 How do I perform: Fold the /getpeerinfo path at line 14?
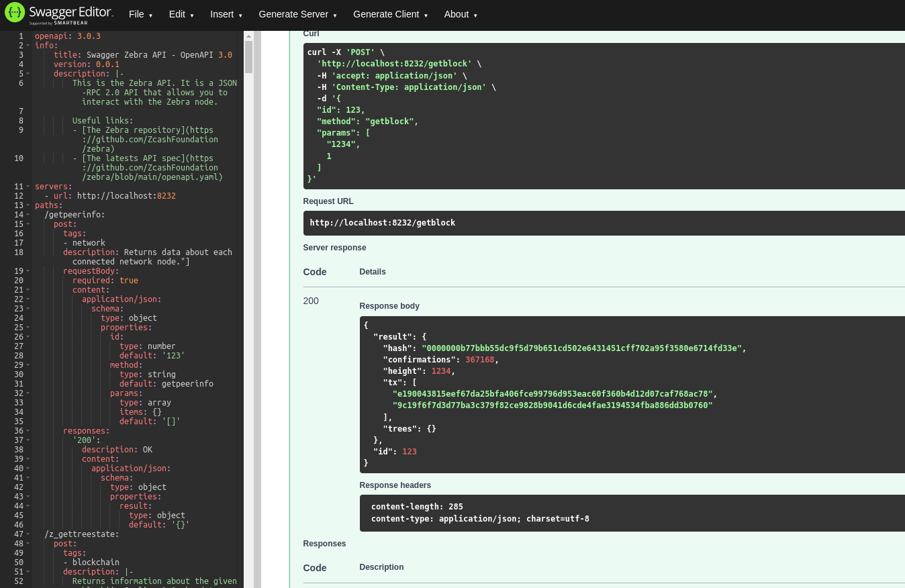click(28, 215)
